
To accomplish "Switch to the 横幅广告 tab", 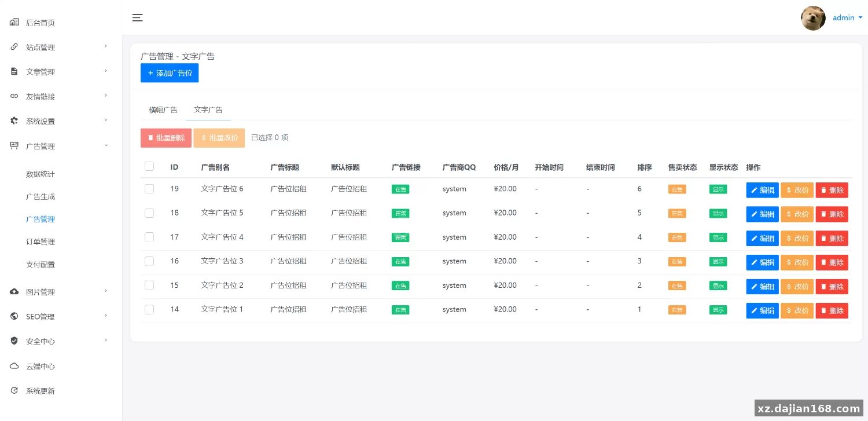I will click(x=163, y=110).
